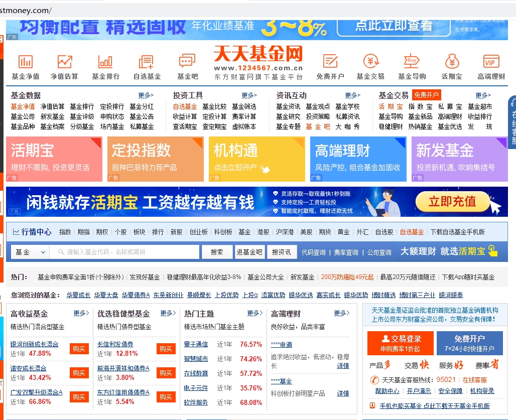This screenshot has height=420, width=516.
Task: Open the 活期宝 red promo tile
Action: 54,159
